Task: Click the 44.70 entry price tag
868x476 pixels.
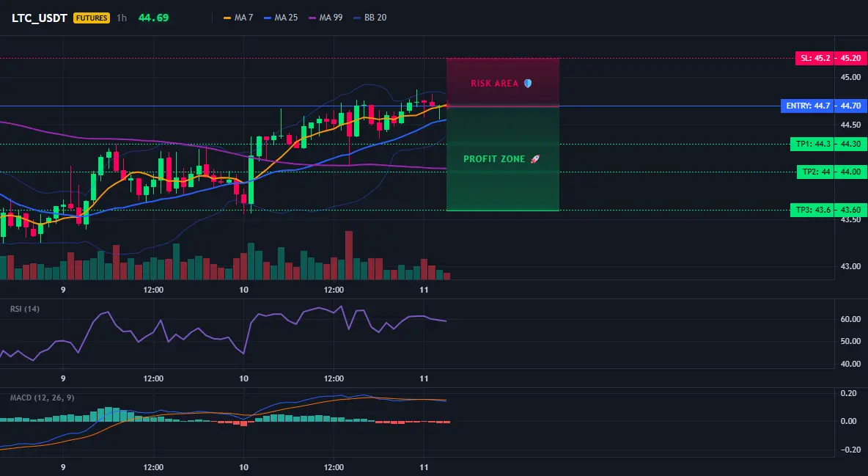Action: pos(850,106)
